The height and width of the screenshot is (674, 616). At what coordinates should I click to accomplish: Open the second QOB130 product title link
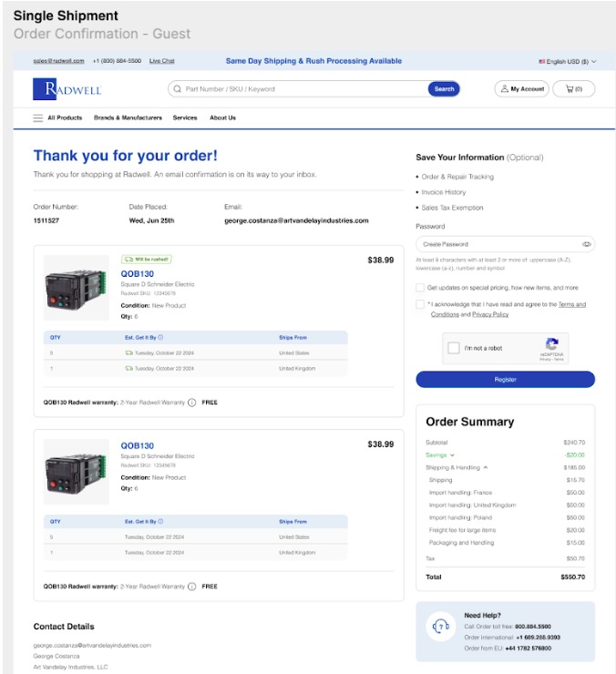point(138,445)
